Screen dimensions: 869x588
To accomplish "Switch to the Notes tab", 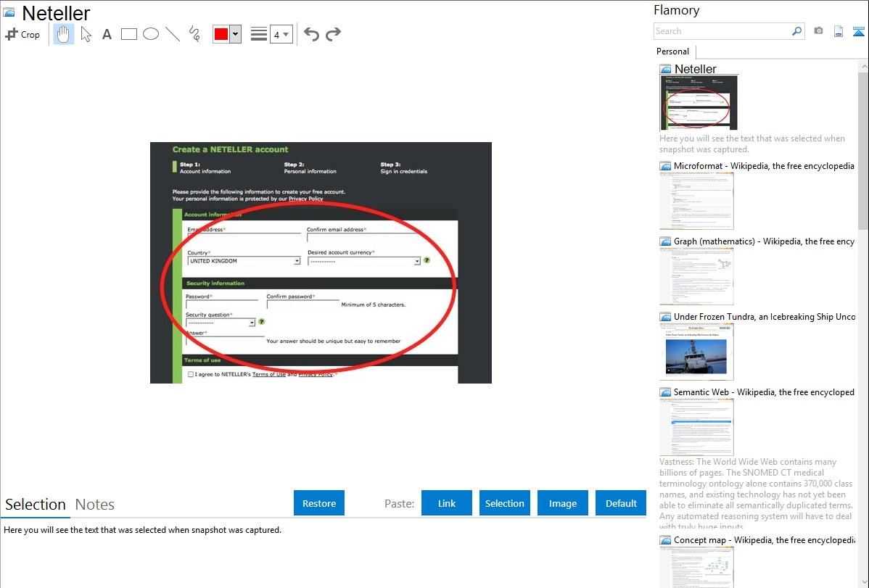I will click(x=95, y=505).
